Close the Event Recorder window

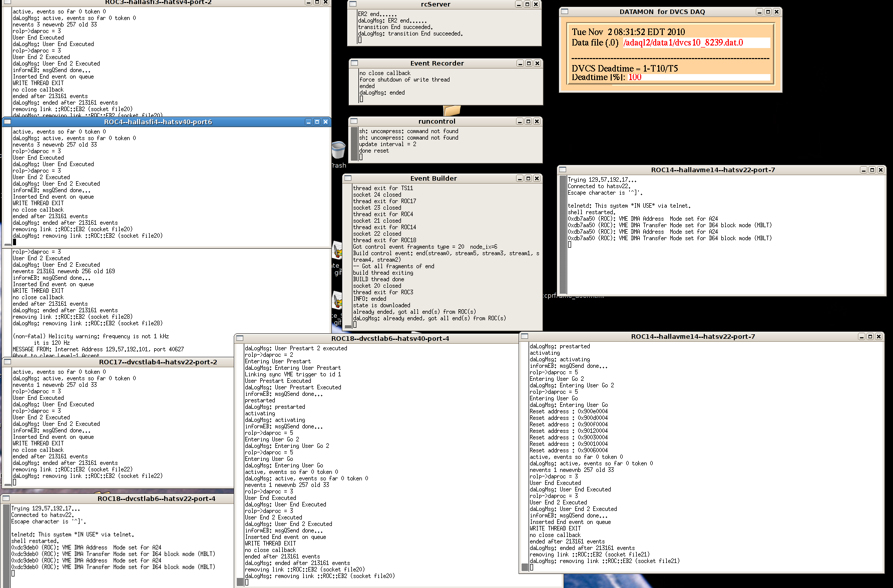click(x=537, y=64)
